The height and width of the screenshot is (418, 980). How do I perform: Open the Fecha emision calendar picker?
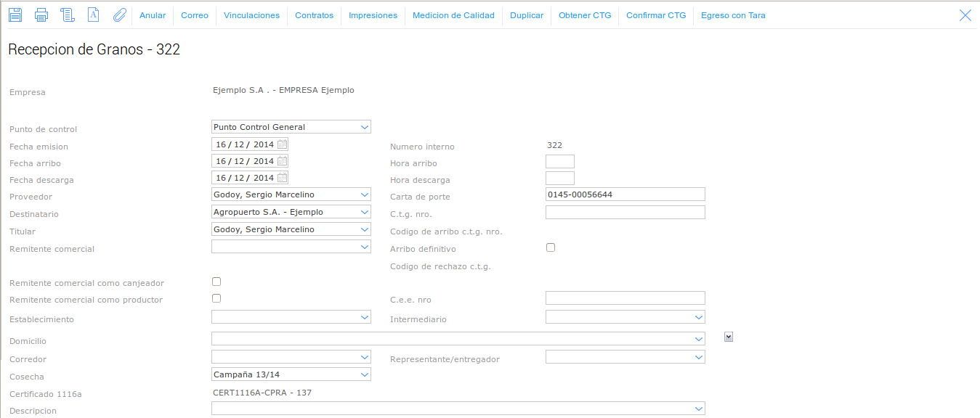[x=283, y=144]
